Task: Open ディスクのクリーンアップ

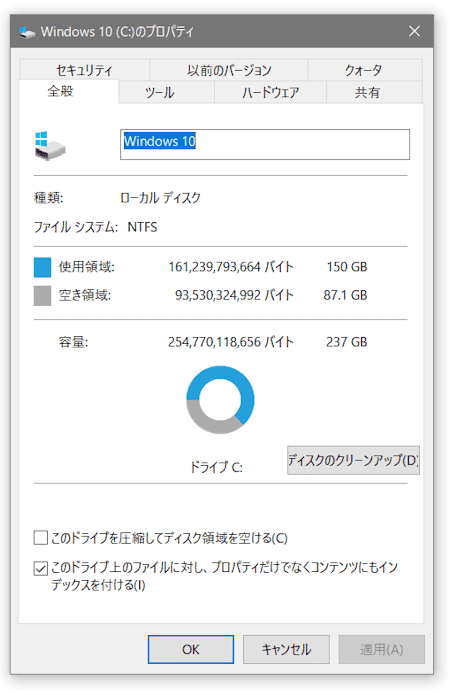Action: (353, 460)
